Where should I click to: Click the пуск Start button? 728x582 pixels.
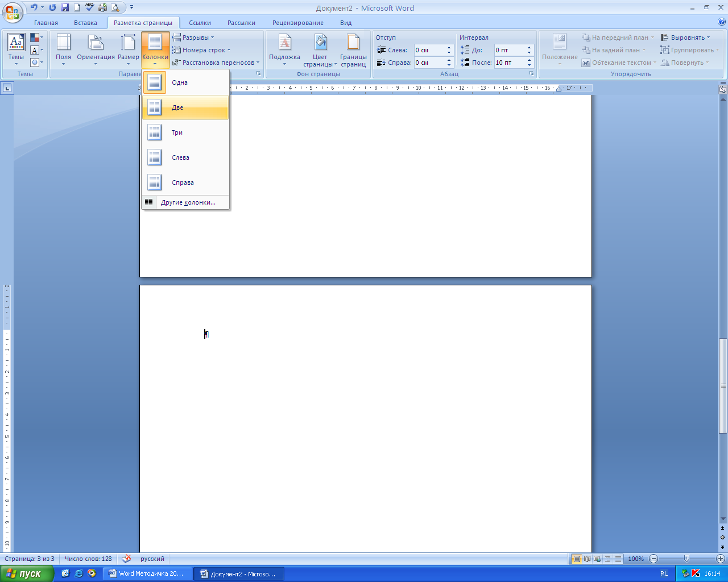click(27, 573)
